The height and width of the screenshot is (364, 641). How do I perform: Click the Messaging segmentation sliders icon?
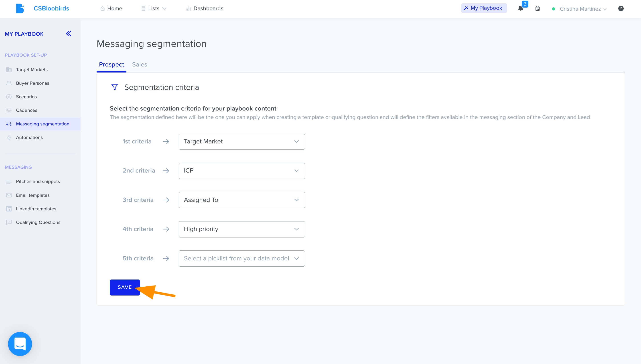(x=9, y=124)
